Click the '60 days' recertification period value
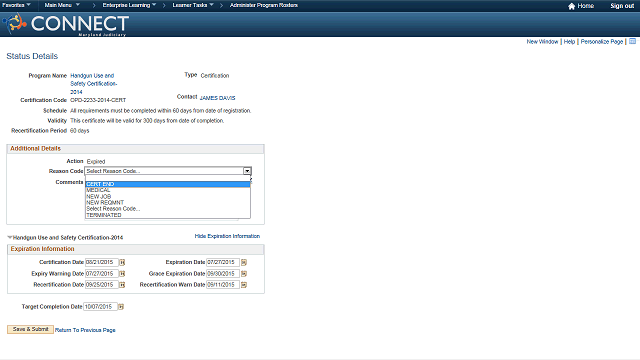Screen dimensions: 640x360 (80, 131)
